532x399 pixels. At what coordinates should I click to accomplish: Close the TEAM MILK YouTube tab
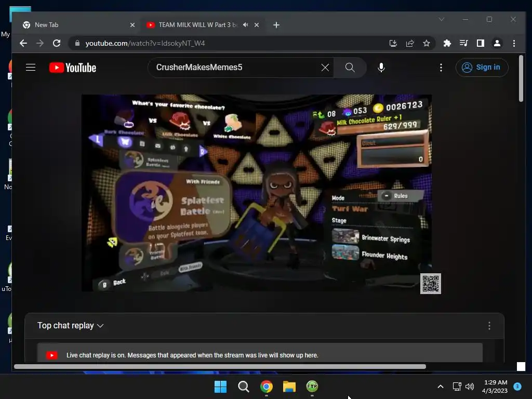point(257,25)
